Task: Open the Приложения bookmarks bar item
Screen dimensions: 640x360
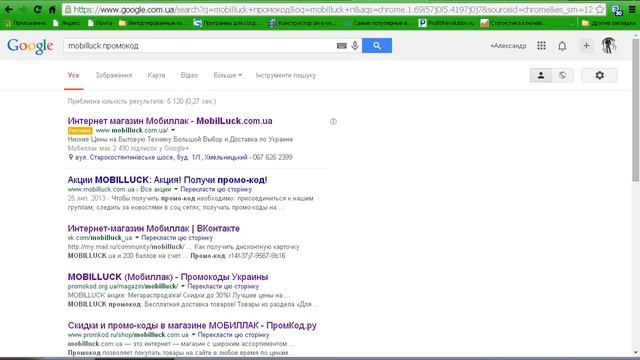Action: [25, 23]
